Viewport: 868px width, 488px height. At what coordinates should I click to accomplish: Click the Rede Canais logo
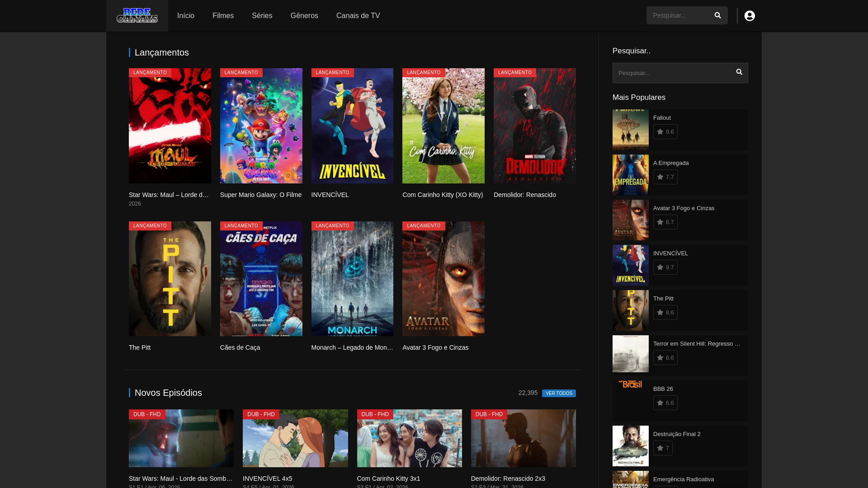[x=137, y=16]
